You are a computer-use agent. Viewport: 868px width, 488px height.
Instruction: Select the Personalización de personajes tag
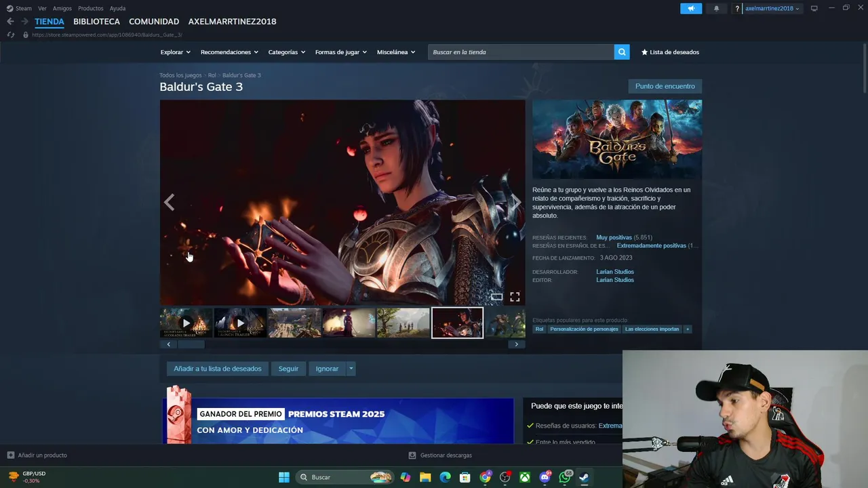pyautogui.click(x=584, y=329)
